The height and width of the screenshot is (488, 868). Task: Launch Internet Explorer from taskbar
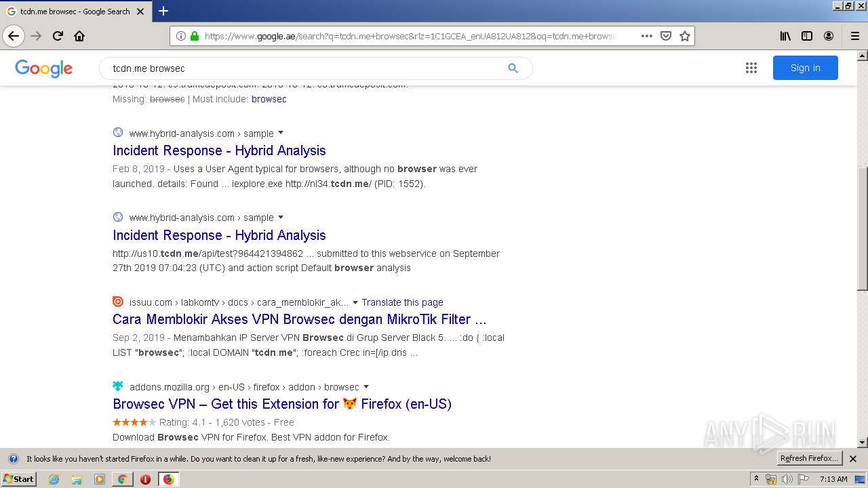point(54,479)
